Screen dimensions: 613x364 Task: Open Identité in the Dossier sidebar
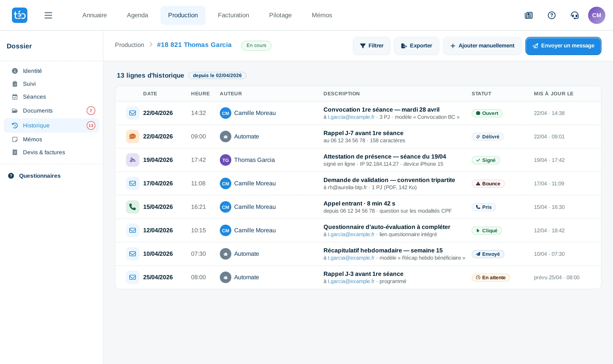pyautogui.click(x=51, y=71)
